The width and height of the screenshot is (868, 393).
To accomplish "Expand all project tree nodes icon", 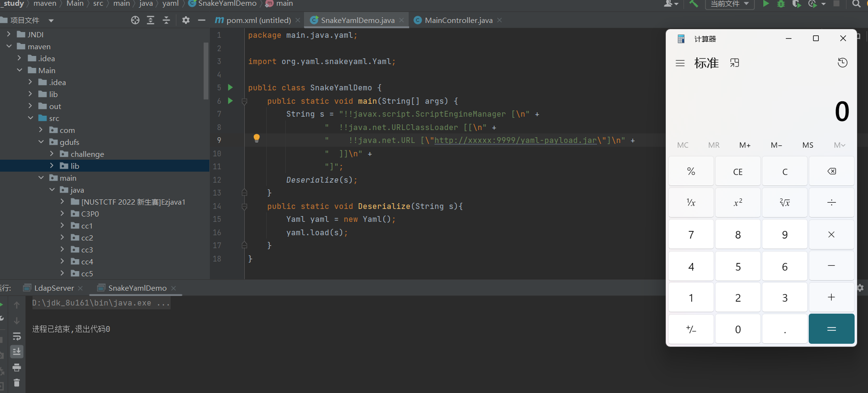I will pos(151,20).
